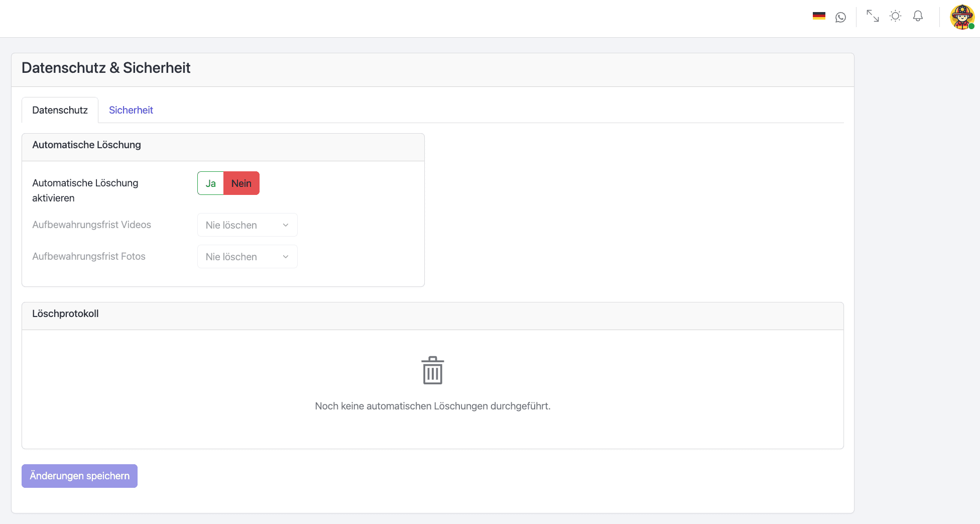Open the German flag language selector
The height and width of the screenshot is (524, 980).
(819, 16)
